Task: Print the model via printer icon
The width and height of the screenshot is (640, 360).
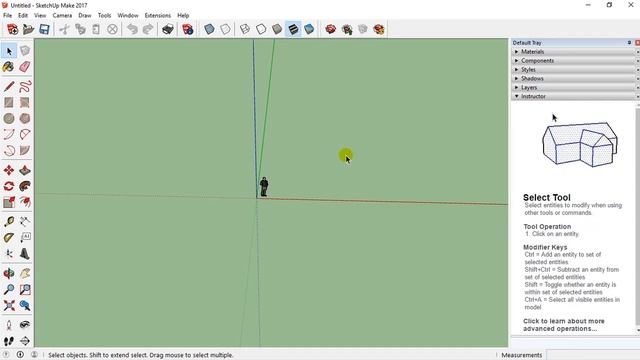Action: 168,29
